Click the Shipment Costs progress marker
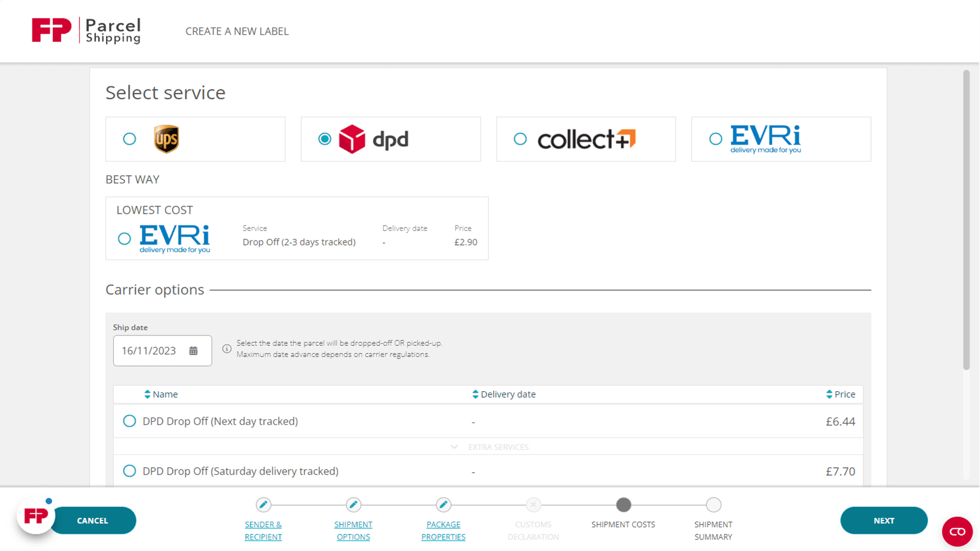980x551 pixels. pyautogui.click(x=623, y=505)
